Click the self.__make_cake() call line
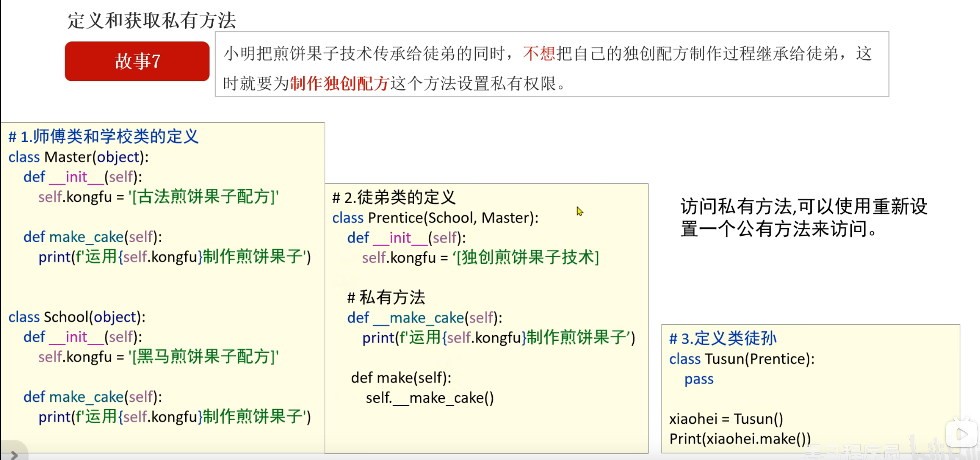 click(429, 398)
